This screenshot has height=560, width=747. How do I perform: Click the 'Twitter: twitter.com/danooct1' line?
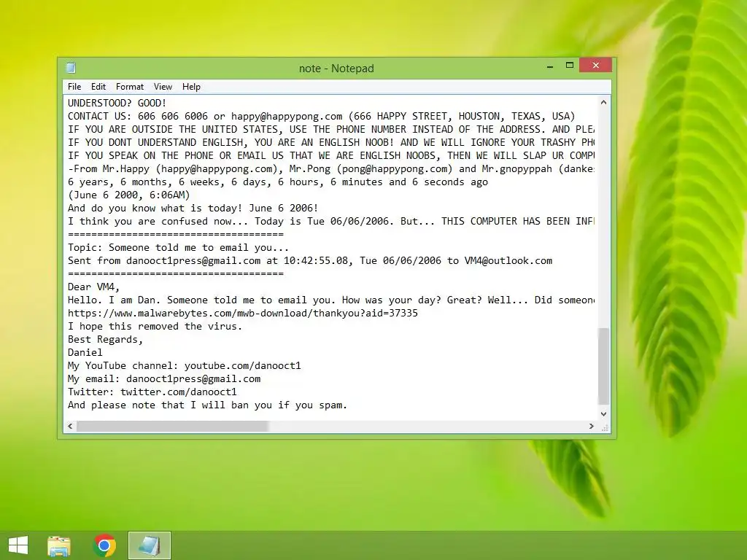(152, 392)
